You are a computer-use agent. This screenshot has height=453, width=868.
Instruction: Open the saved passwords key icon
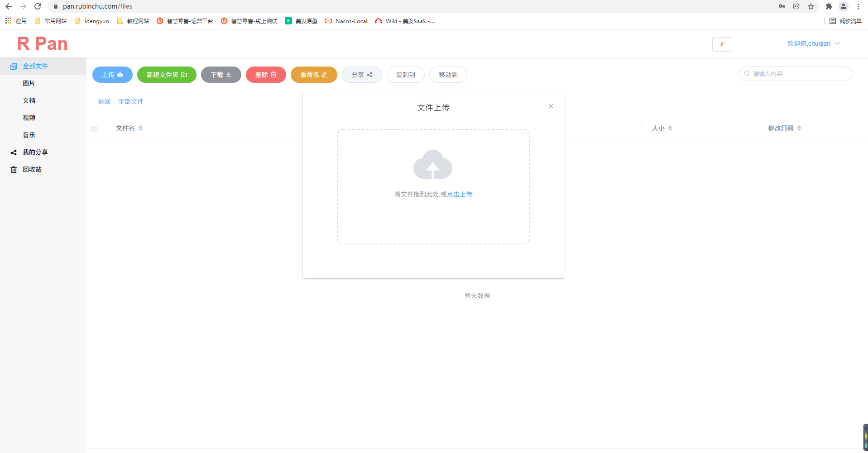click(782, 6)
